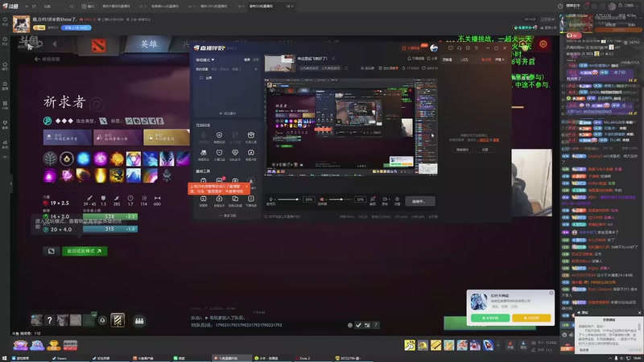Click the Dota 2 logo icon

[x=98, y=46]
